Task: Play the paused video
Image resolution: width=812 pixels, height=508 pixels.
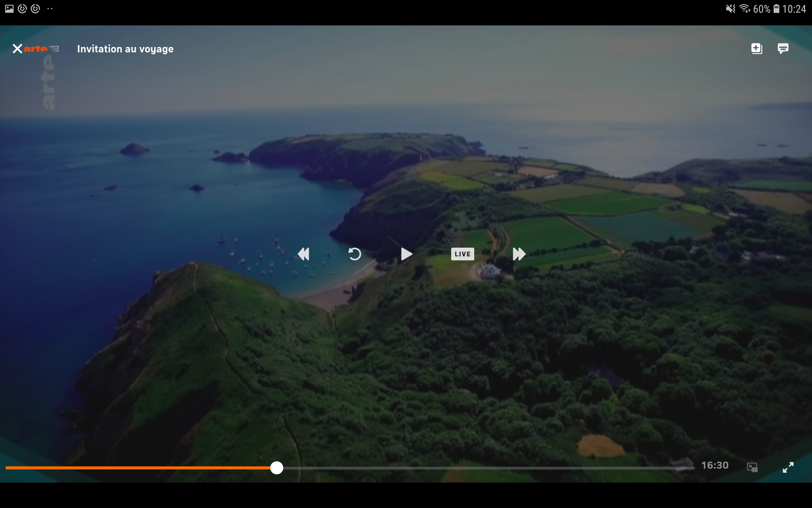Action: tap(406, 254)
